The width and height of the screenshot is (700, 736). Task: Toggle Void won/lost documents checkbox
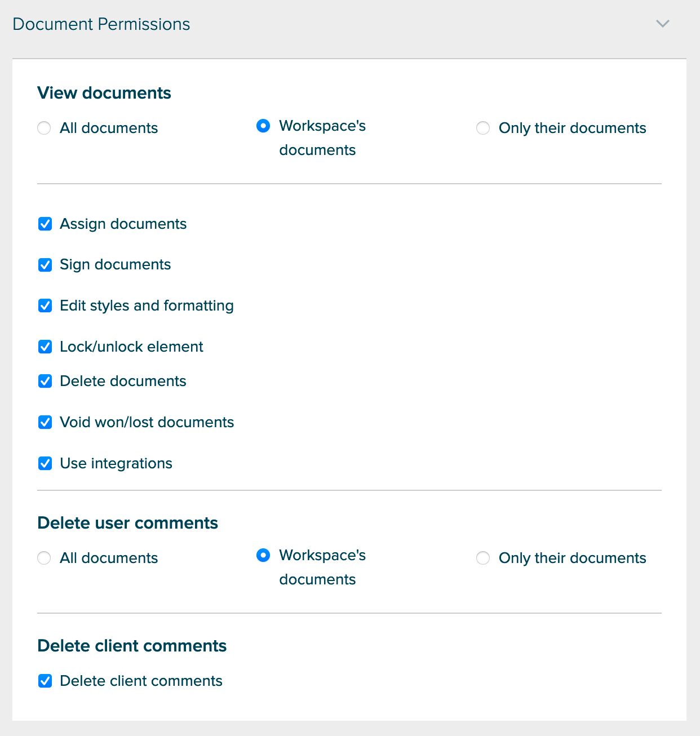click(45, 422)
